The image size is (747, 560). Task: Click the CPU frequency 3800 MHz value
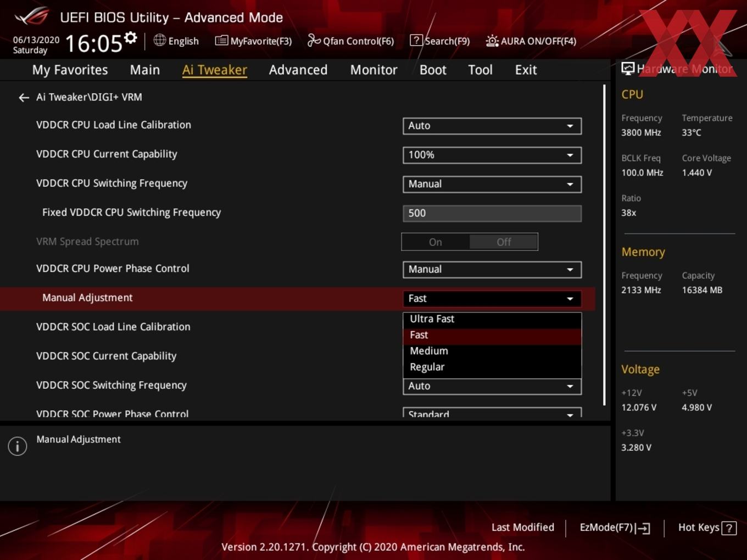[x=641, y=133]
